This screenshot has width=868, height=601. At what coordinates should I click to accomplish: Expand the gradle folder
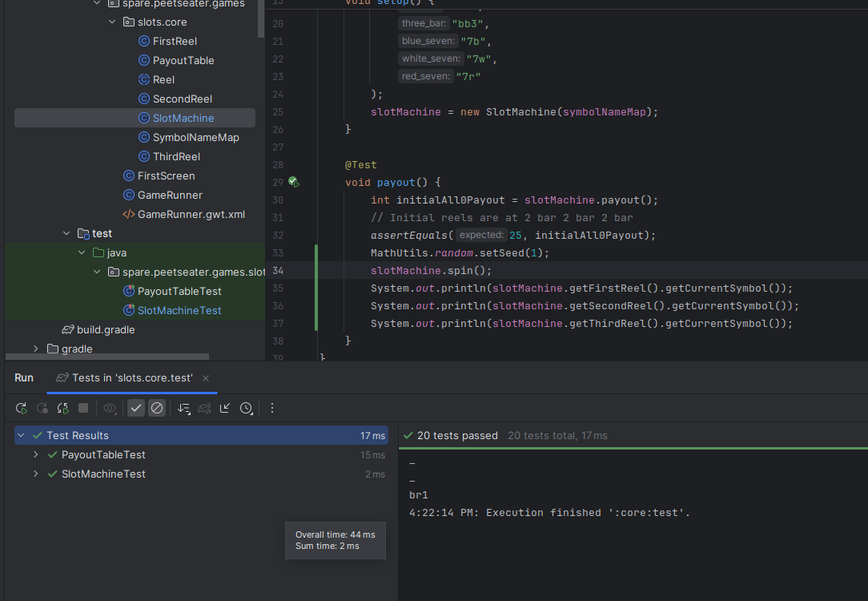[36, 349]
